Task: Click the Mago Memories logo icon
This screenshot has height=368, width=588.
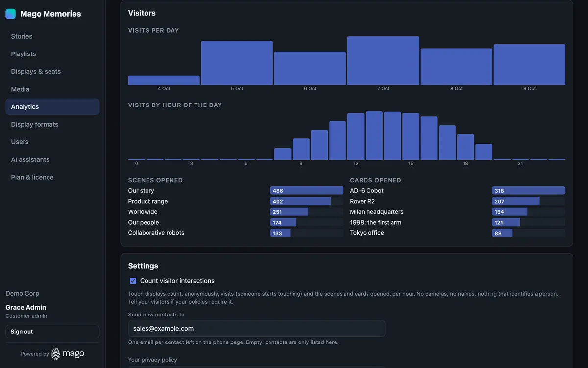Action: [x=10, y=14]
